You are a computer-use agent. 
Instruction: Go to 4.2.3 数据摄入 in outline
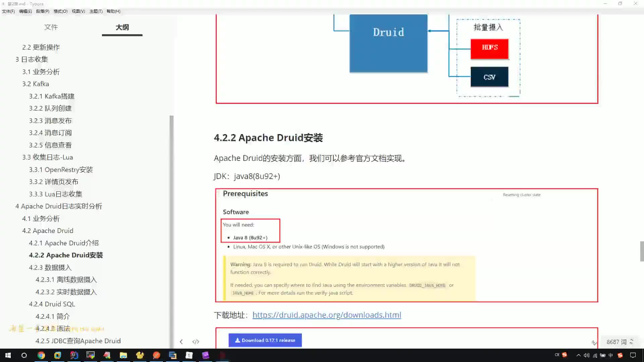[50, 267]
